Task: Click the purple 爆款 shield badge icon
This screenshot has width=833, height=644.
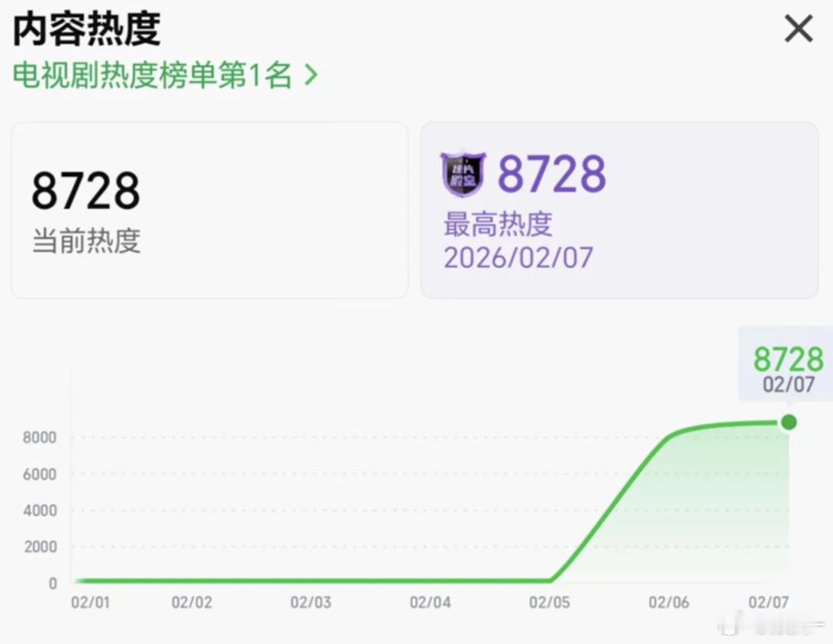Action: tap(464, 172)
